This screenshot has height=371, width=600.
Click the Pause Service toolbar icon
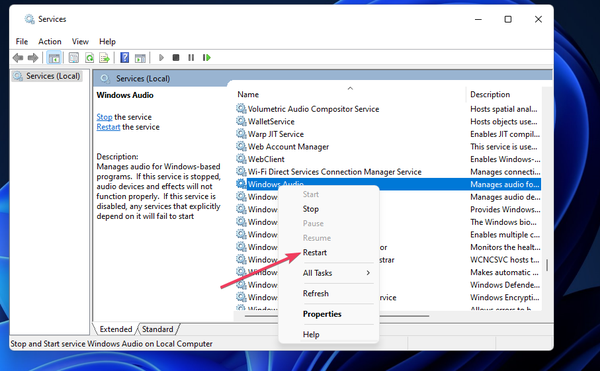(191, 58)
